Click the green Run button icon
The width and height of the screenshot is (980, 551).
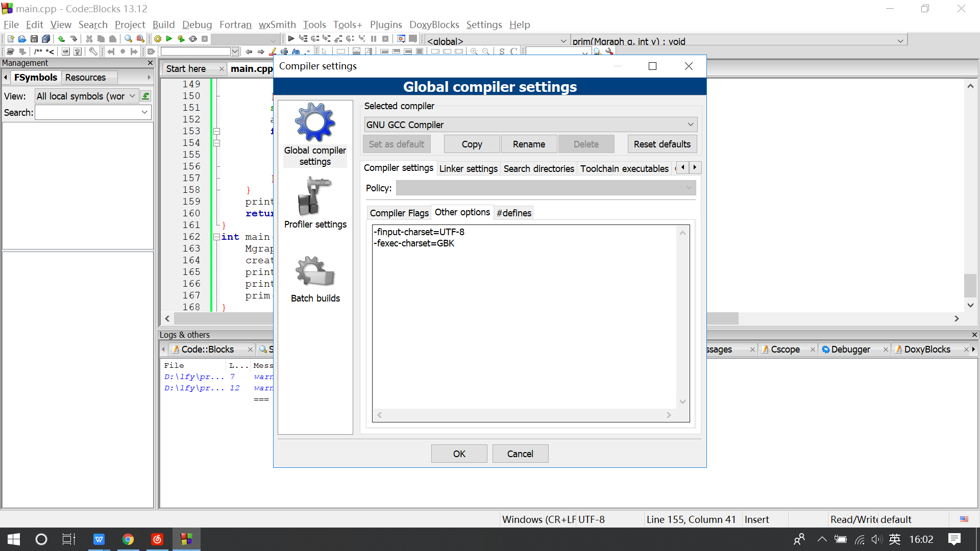click(x=169, y=39)
